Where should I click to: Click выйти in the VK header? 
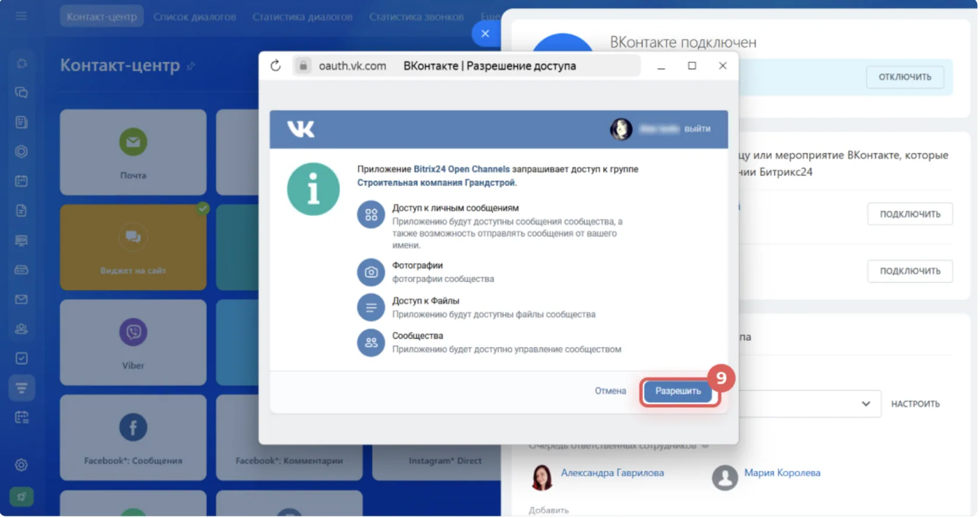[697, 129]
